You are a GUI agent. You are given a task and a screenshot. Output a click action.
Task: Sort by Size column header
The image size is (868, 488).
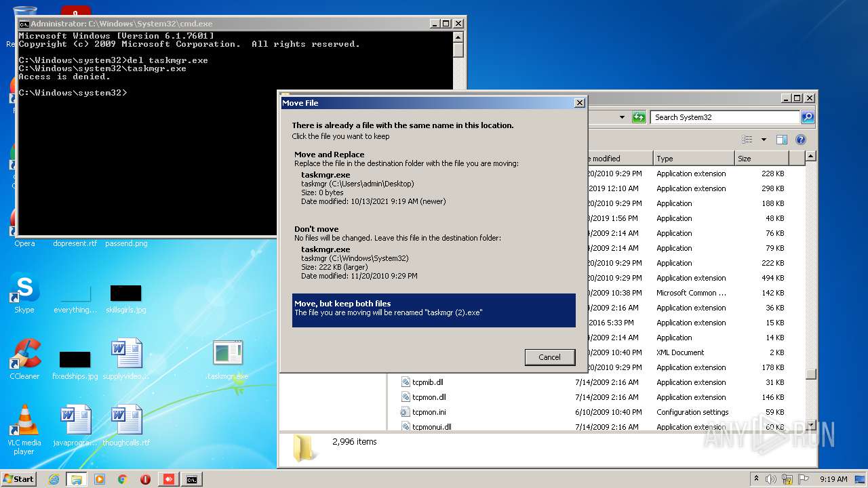(x=762, y=159)
